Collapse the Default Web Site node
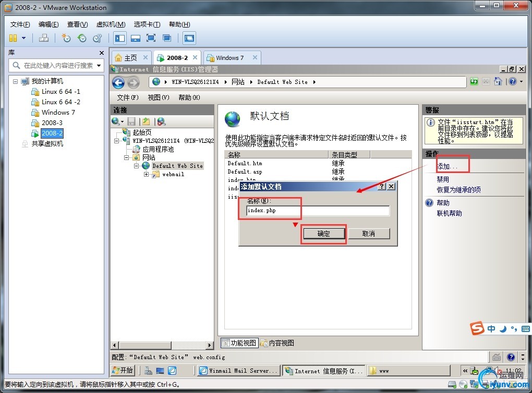Screen dimensions: 532x393 click(x=137, y=166)
